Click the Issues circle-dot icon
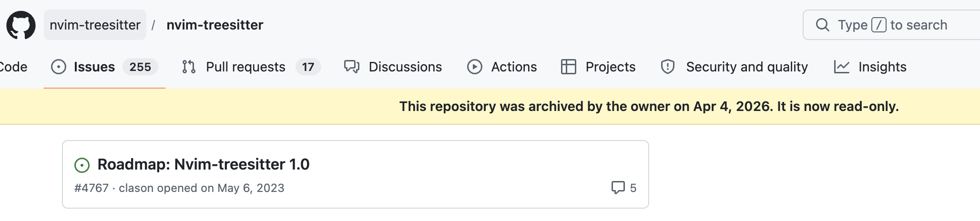Image resolution: width=980 pixels, height=221 pixels. pyautogui.click(x=58, y=67)
